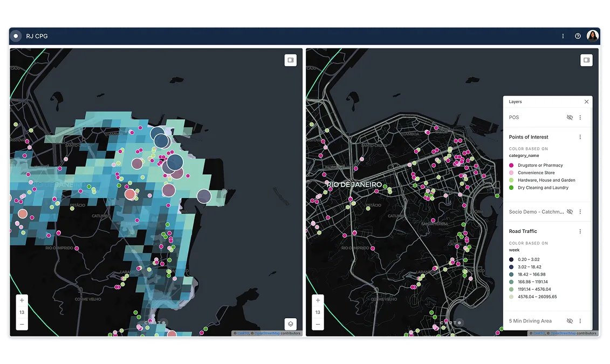The image size is (610, 364).
Task: Click the CARTO attribution link
Action: [243, 333]
